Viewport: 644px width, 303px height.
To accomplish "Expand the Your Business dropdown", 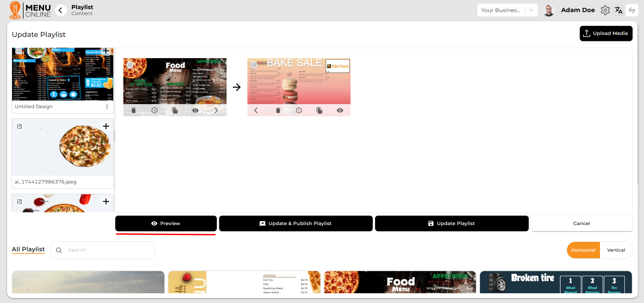I will tap(531, 10).
